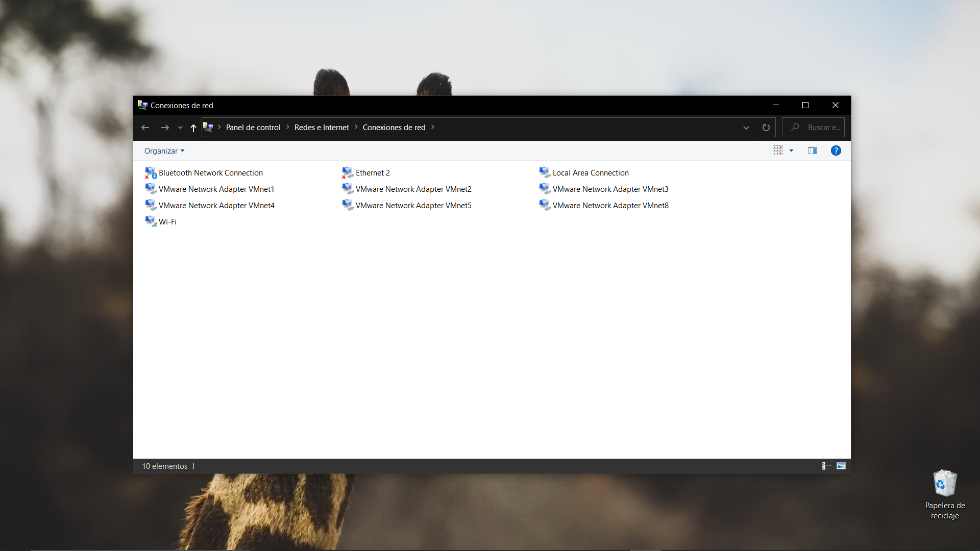Select the Local Area Connection icon
The width and height of the screenshot is (980, 551).
click(545, 173)
